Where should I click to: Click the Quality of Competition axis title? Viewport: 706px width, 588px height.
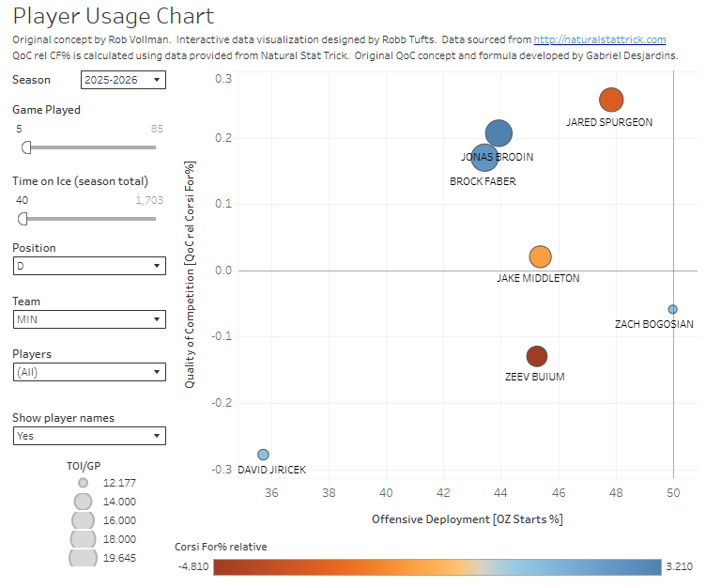pyautogui.click(x=190, y=274)
